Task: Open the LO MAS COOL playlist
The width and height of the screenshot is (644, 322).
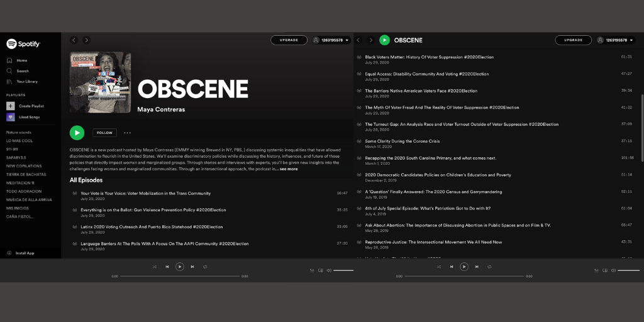Action: [x=19, y=141]
